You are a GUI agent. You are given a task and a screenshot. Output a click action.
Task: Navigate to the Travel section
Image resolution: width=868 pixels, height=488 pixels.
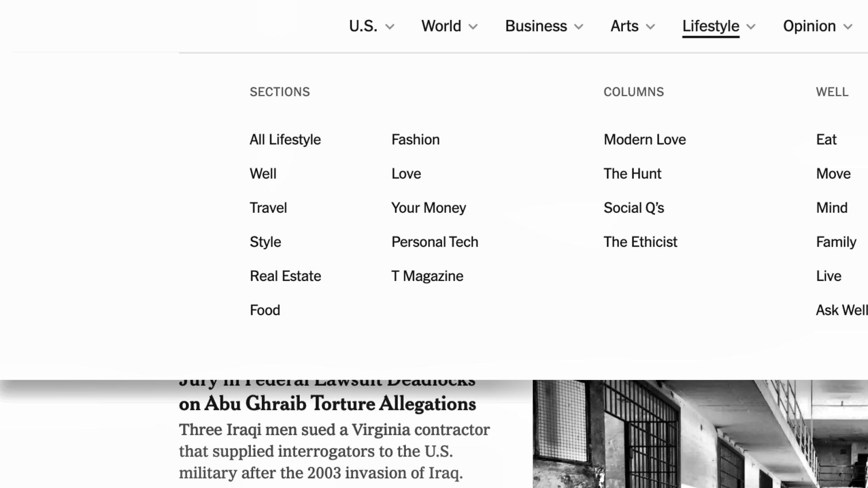[x=268, y=207]
